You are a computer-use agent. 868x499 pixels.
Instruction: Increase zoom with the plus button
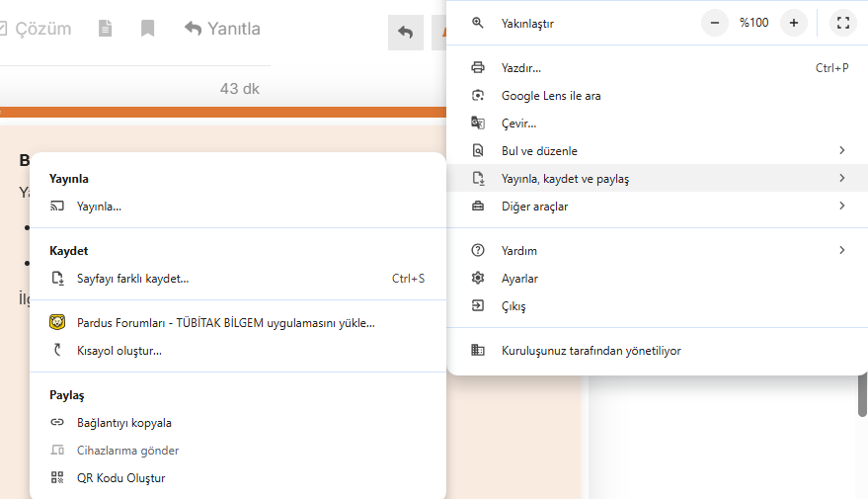[x=793, y=23]
